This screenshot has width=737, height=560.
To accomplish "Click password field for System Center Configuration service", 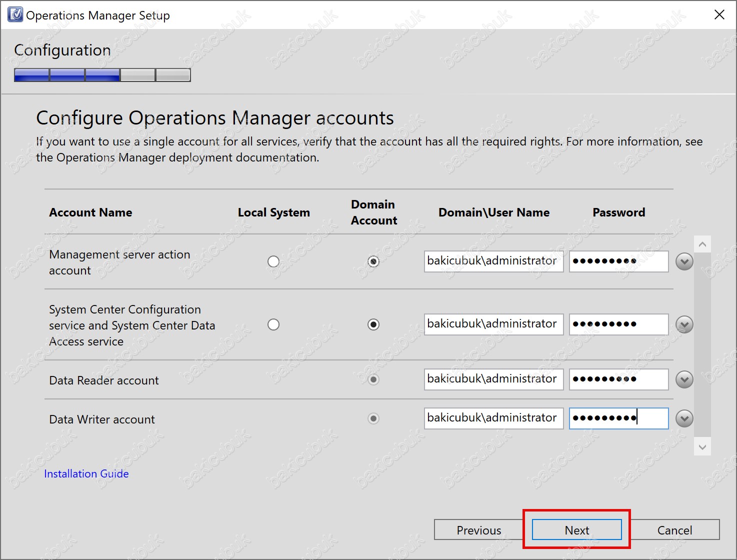I will coord(619,324).
